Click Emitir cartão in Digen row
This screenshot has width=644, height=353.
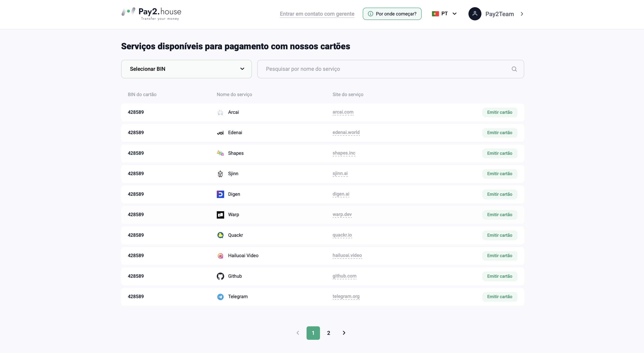[x=500, y=194]
